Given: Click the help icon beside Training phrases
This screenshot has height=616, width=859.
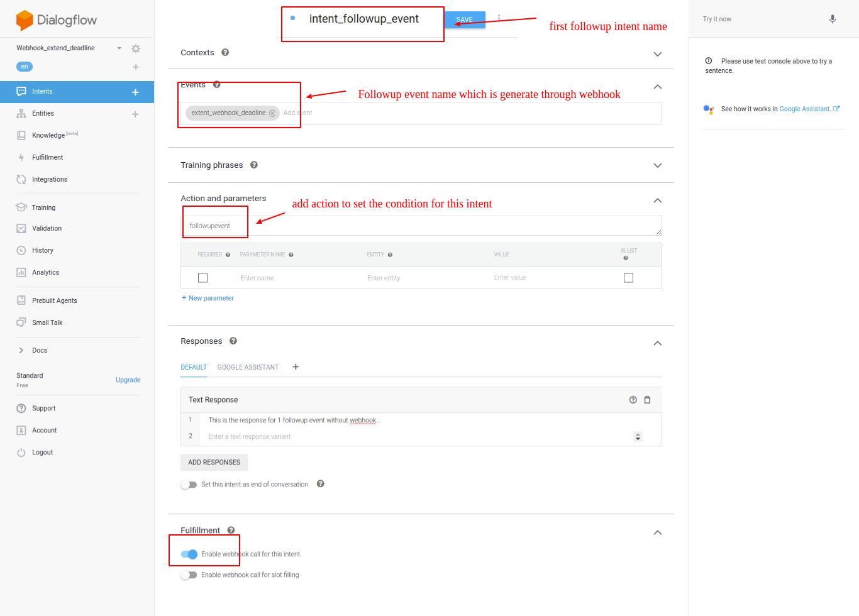Looking at the screenshot, I should (254, 165).
